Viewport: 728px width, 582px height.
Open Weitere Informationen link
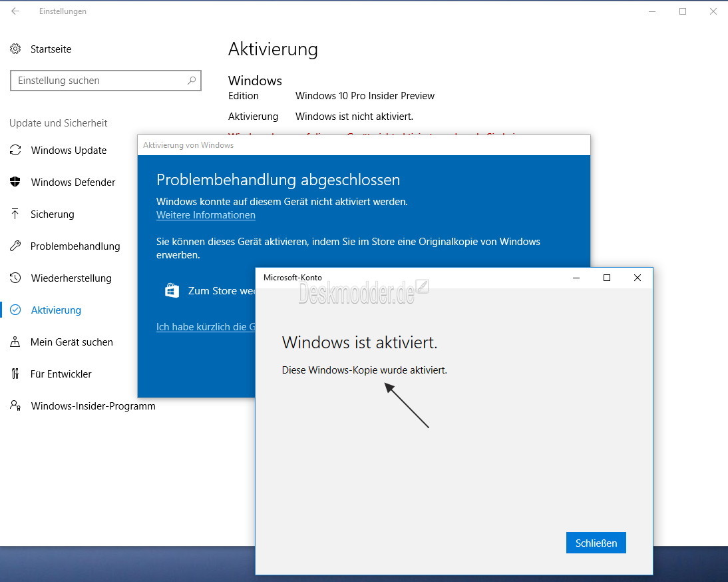coord(206,215)
